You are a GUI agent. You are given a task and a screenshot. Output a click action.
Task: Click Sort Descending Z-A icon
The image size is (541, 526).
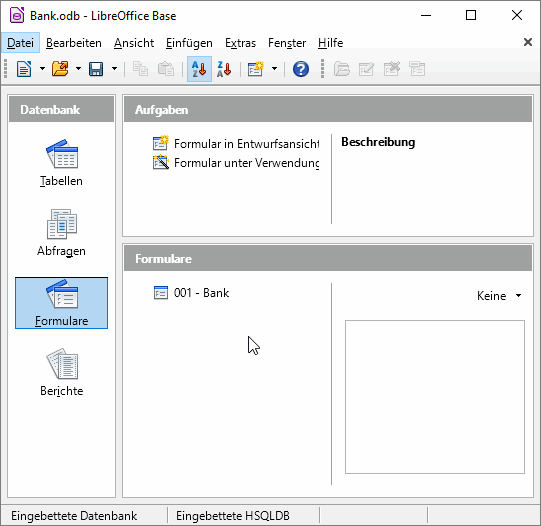coord(224,69)
